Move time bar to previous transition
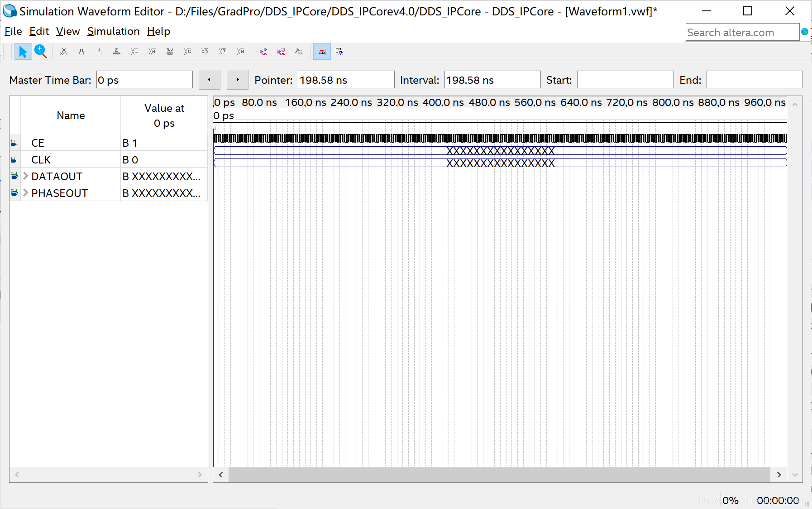 [x=210, y=80]
